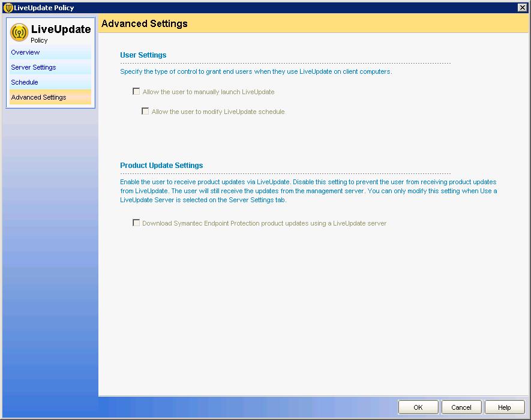This screenshot has width=531, height=420.
Task: Close the LiveUpdate Policy window
Action: coord(523,7)
